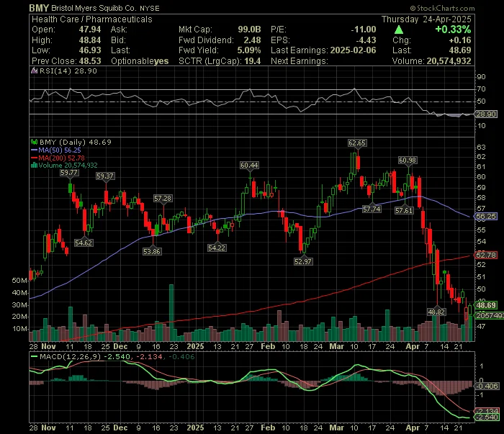
Task: Click the 52.97 low price label
Action: coord(303,261)
